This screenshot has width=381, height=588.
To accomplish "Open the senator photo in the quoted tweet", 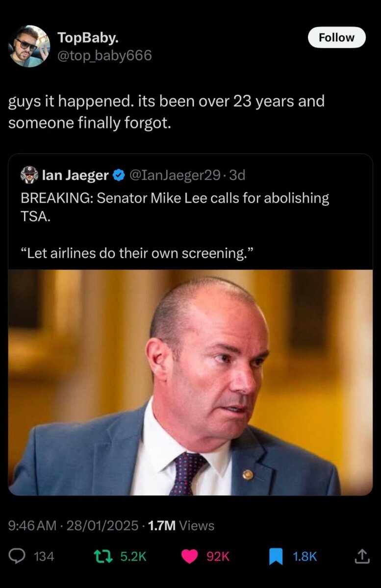I will pos(190,383).
